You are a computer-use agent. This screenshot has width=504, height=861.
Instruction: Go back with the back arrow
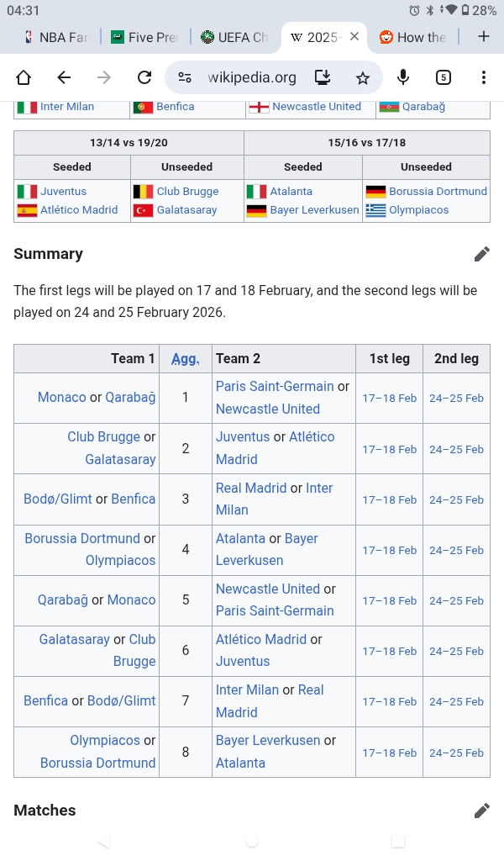pos(64,78)
